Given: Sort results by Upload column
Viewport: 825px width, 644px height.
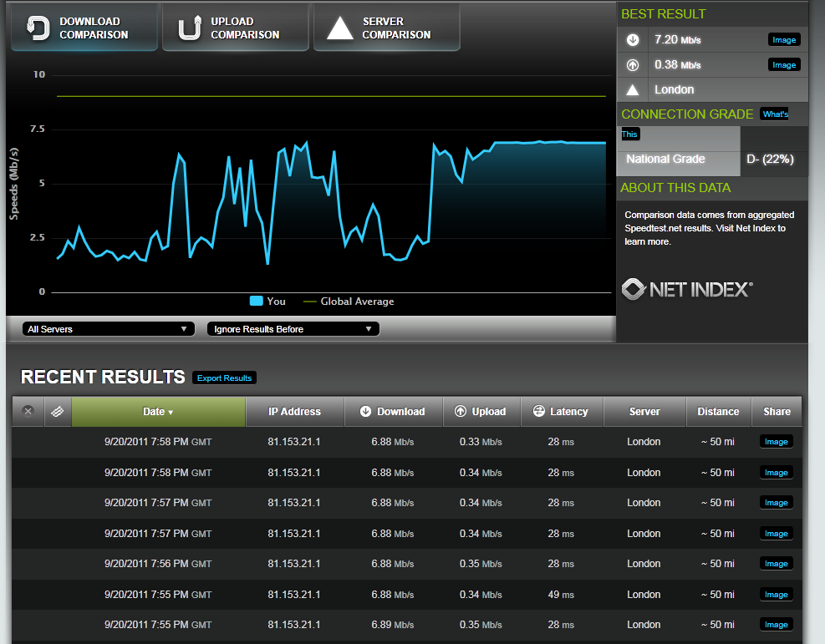Looking at the screenshot, I should 480,411.
